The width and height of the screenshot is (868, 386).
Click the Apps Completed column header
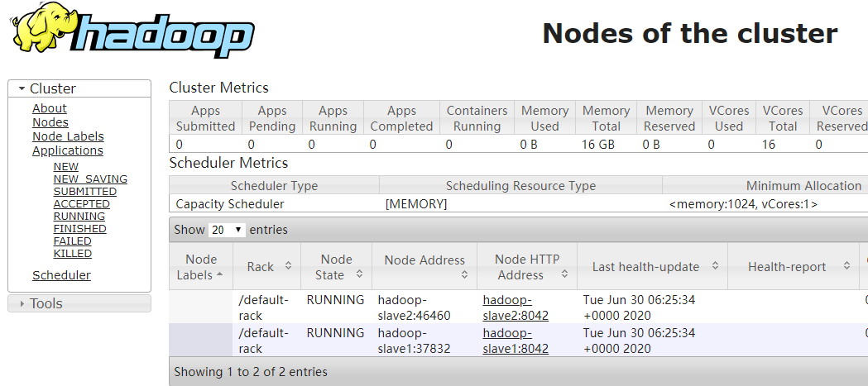point(401,118)
